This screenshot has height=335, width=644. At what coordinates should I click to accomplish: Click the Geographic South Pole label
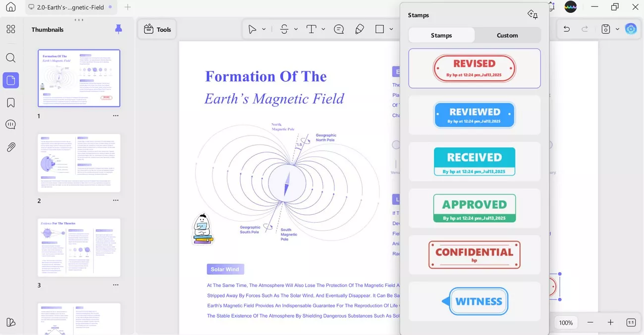(249, 230)
